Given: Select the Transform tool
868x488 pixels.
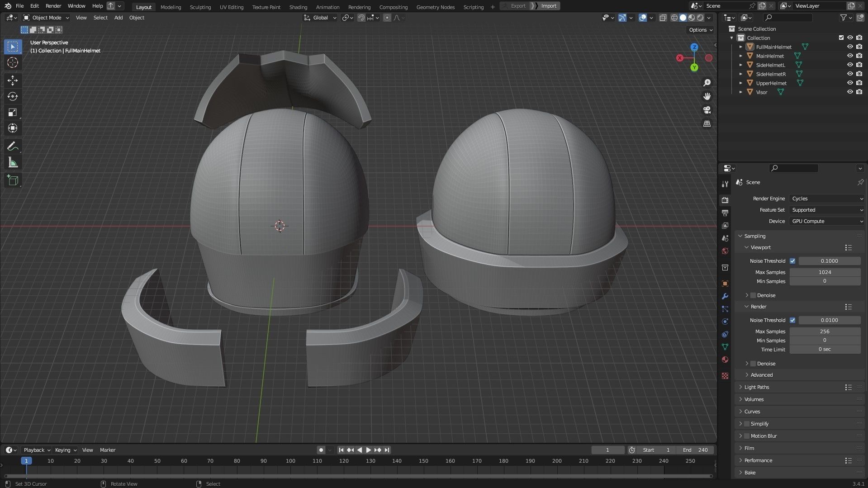Looking at the screenshot, I should 13,128.
